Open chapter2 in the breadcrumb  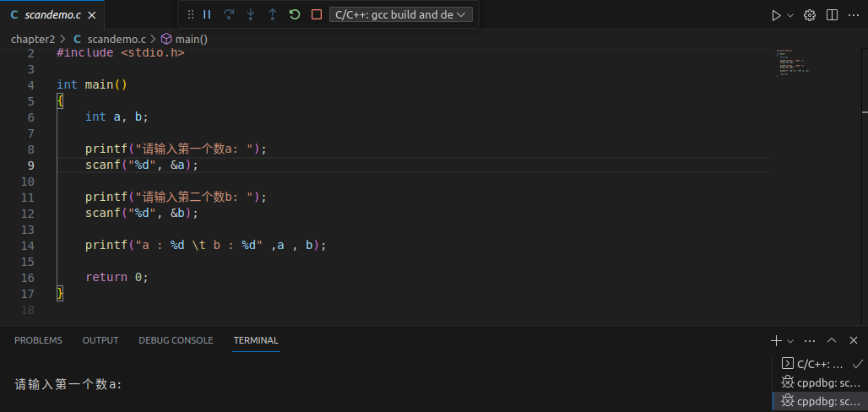coord(33,40)
